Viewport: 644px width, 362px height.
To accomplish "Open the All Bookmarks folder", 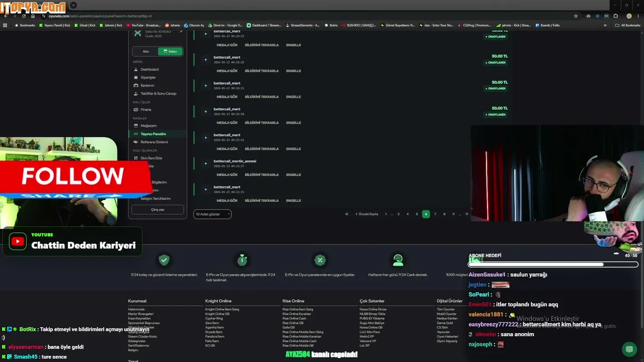I will (628, 25).
